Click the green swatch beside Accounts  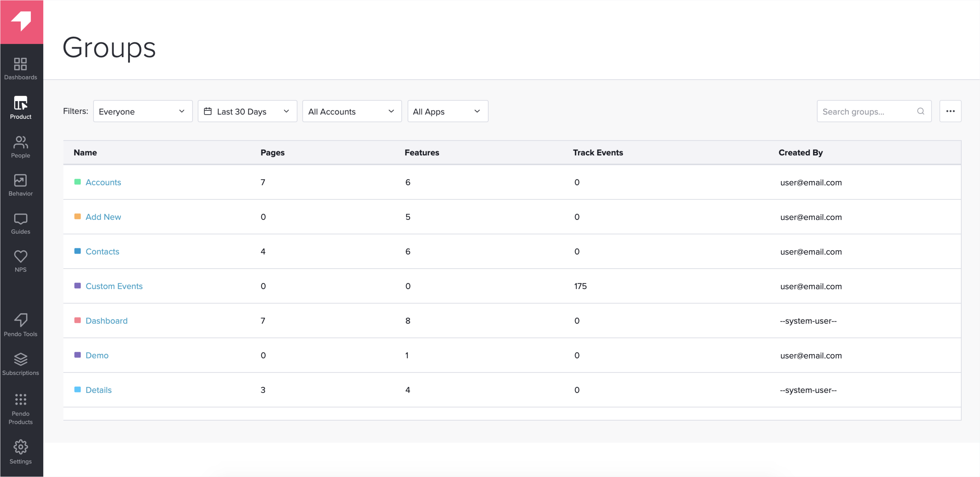tap(78, 182)
